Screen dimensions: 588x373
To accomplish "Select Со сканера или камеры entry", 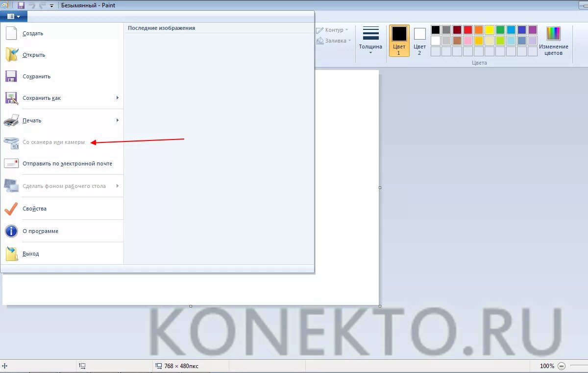I will pos(62,142).
